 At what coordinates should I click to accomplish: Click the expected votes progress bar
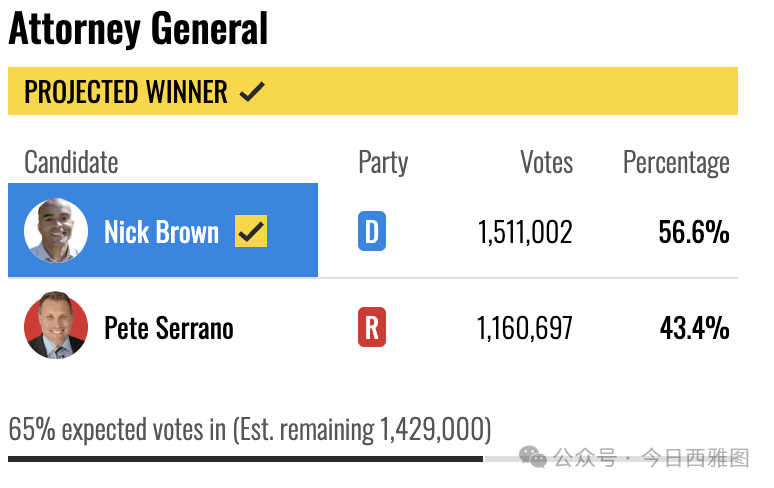point(373,459)
